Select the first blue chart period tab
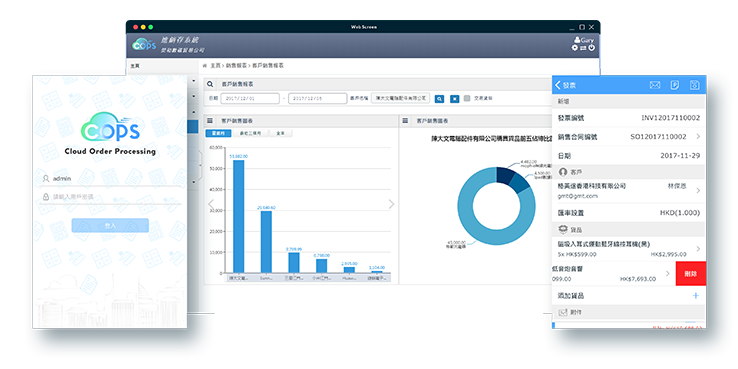Screen dimensions: 738x369 pos(218,134)
